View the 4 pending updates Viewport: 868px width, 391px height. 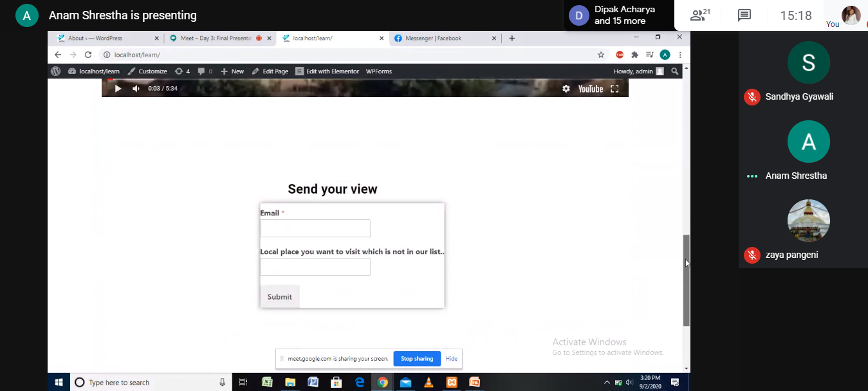(183, 71)
